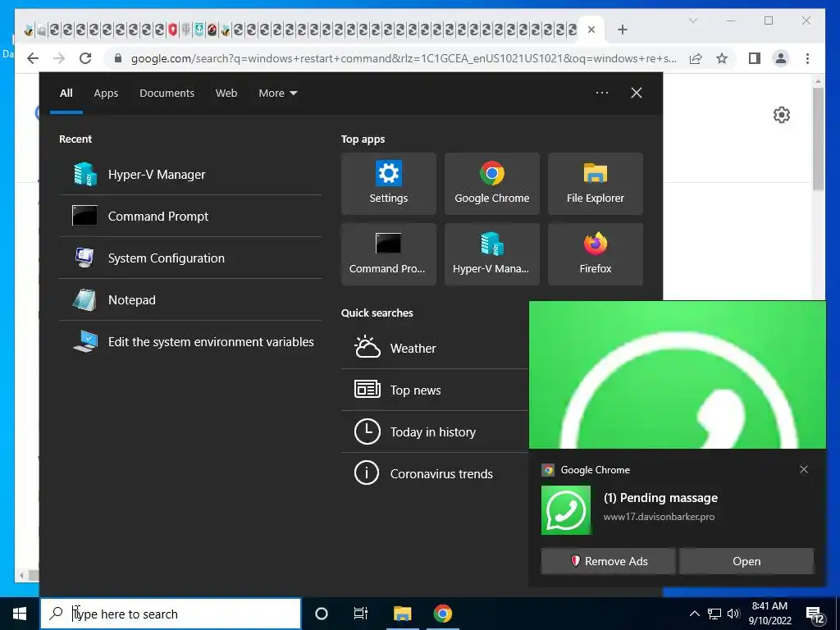Show hidden system tray icons chevron
Image resolution: width=840 pixels, height=630 pixels.
694,614
